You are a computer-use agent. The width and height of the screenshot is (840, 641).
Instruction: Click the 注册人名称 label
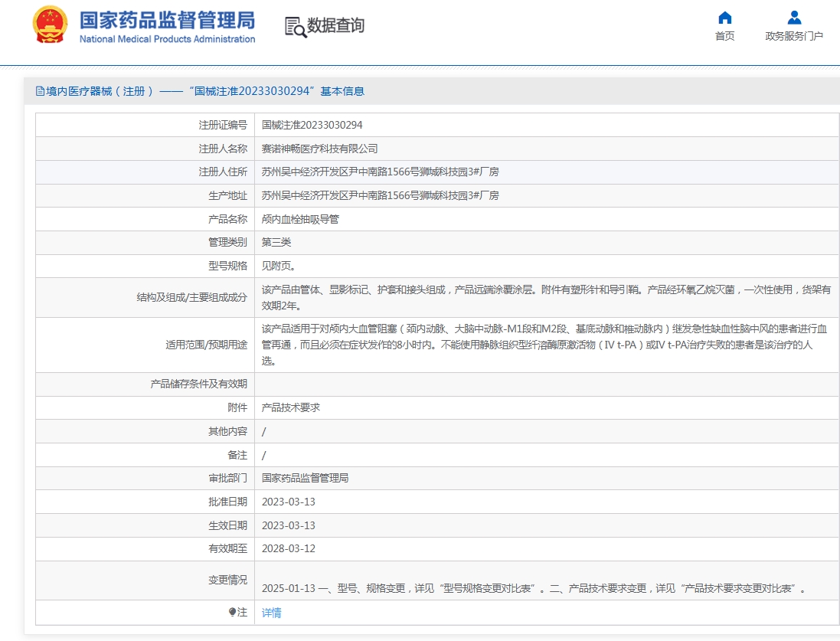tap(223, 149)
